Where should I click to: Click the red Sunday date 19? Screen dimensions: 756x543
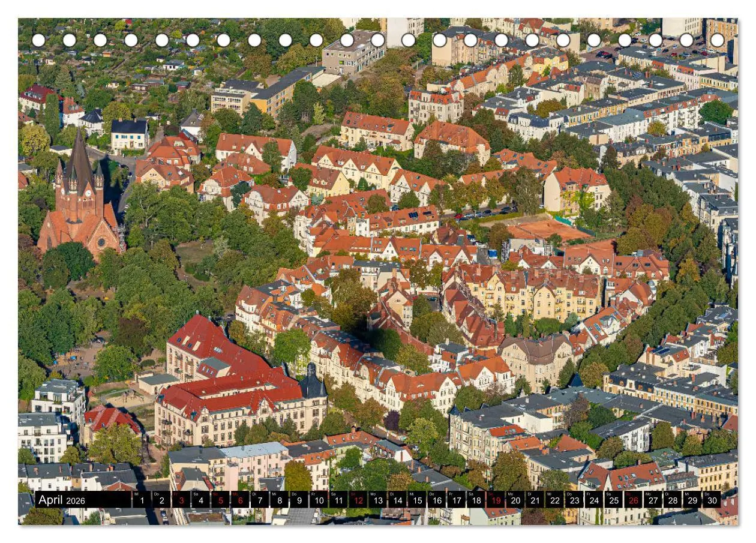496,500
